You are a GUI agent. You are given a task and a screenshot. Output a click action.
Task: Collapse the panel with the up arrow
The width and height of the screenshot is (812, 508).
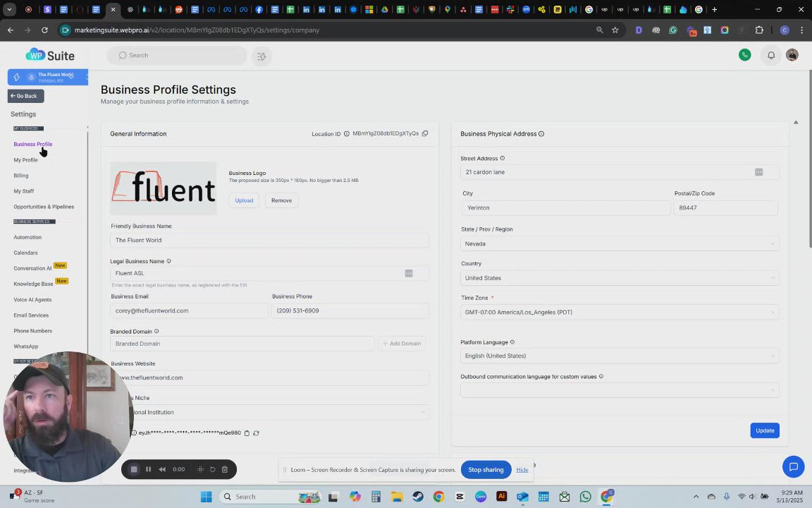tap(796, 122)
